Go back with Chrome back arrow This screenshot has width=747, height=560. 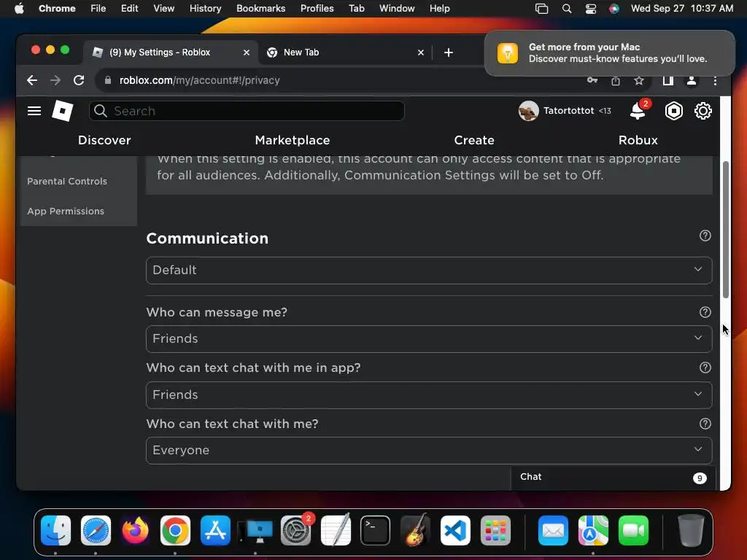tap(32, 80)
